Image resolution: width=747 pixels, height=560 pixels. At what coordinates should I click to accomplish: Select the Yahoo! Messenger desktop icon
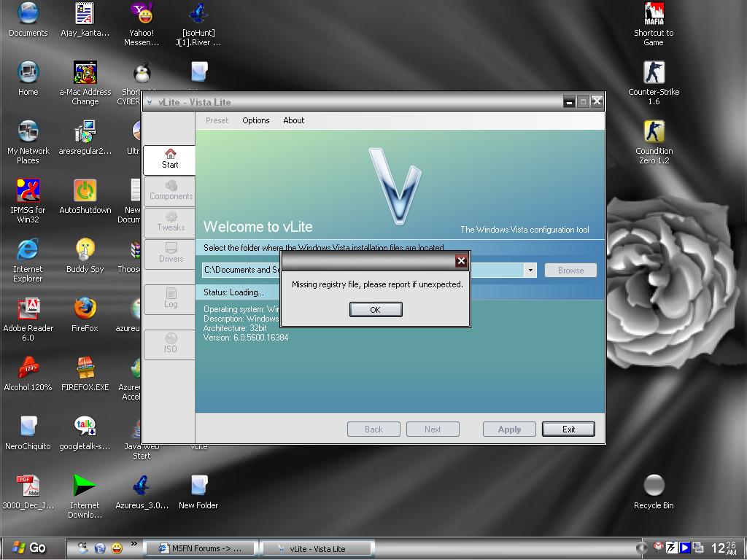click(142, 25)
